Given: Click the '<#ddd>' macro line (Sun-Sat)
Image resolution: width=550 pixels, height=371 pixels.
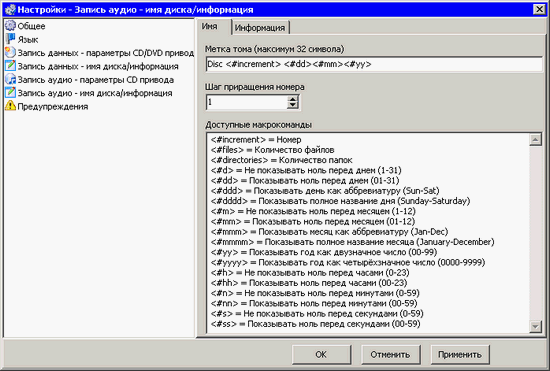Looking at the screenshot, I should tap(325, 191).
